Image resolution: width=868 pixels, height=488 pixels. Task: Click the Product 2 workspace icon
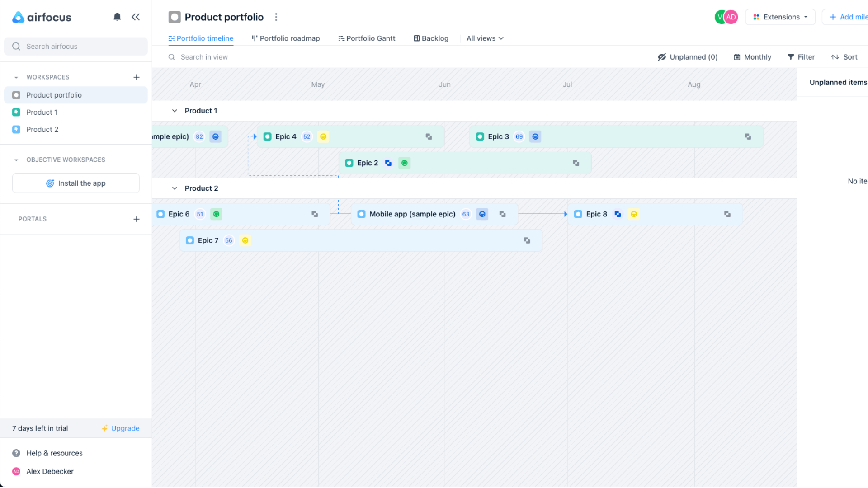click(16, 129)
